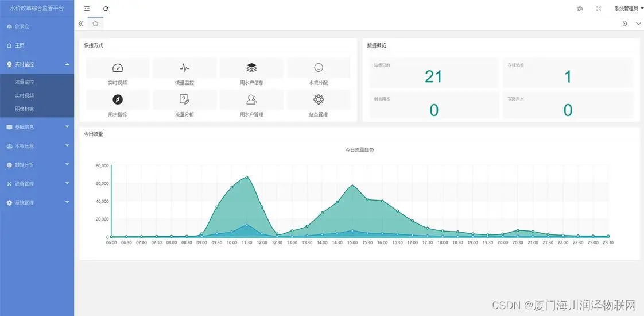The width and height of the screenshot is (644, 316).
Task: Select the peak data point at 11:30
Action: [247, 177]
